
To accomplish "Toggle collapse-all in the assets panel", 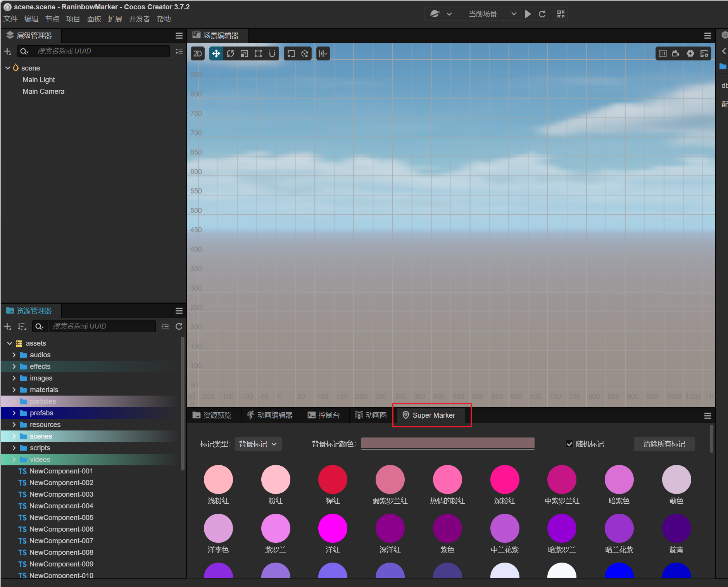I will 165,326.
